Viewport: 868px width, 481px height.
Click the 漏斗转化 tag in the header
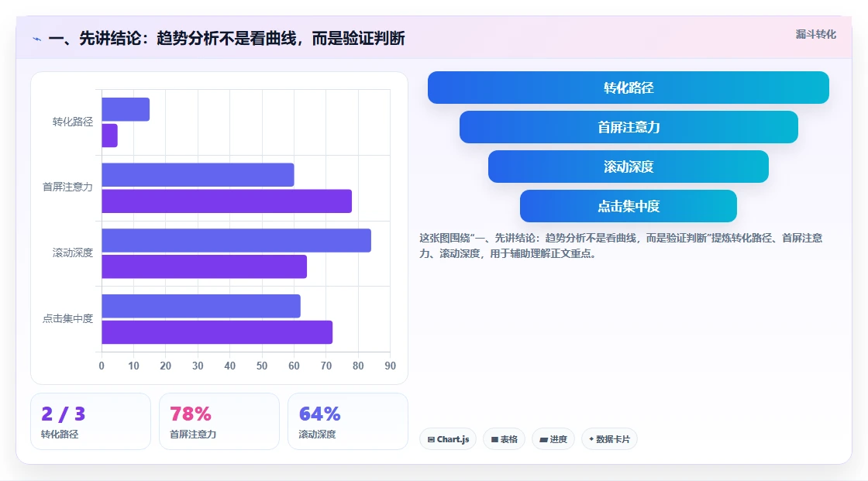click(x=815, y=34)
